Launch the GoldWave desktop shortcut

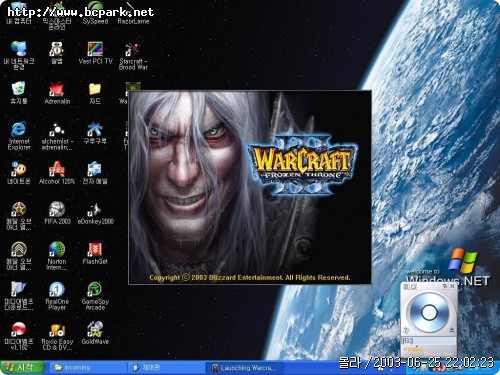(95, 333)
